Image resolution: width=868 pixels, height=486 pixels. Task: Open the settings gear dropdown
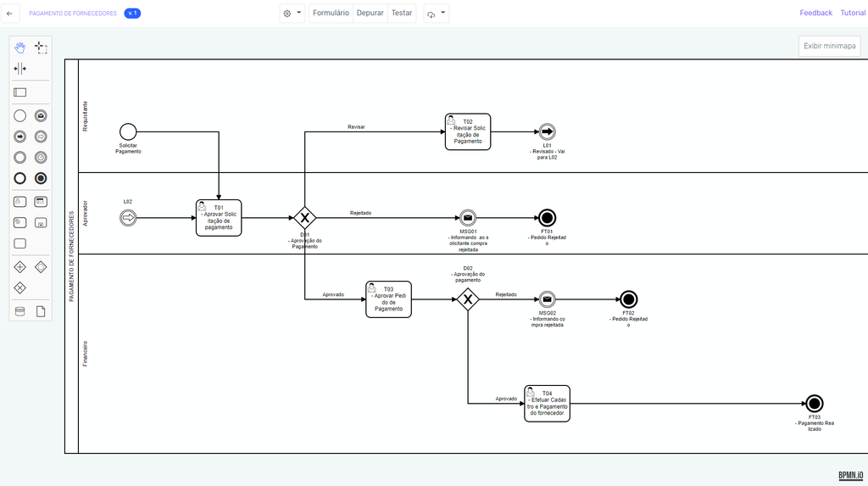292,14
